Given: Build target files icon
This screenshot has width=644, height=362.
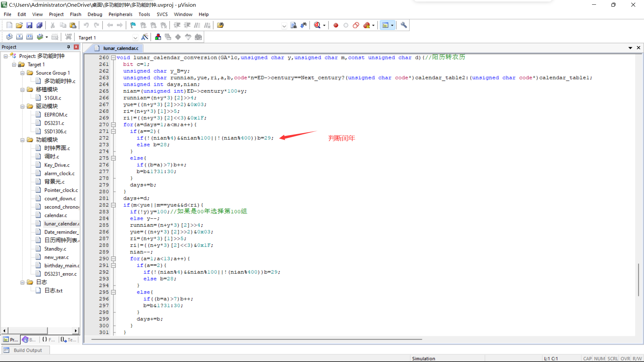Looking at the screenshot, I should click(19, 37).
